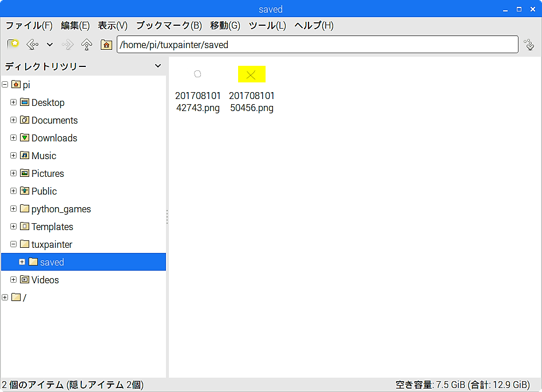542x392 pixels.
Task: Jump to home folder toolbar icon
Action: tap(106, 45)
